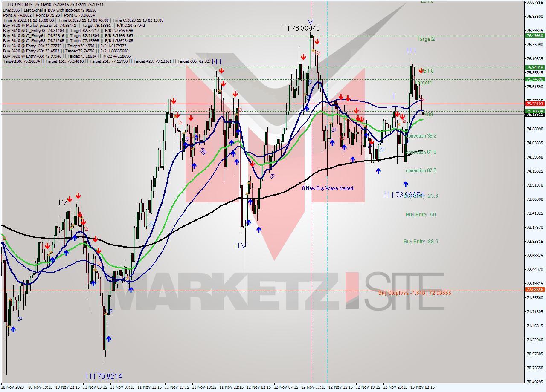Image resolution: width=546 pixels, height=392 pixels.
Task: Click the green 75.74596 price tag
Action: 535,79
